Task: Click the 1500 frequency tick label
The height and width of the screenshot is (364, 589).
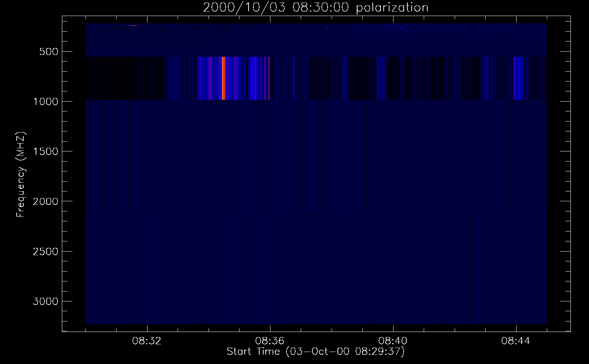Action: pyautogui.click(x=45, y=151)
